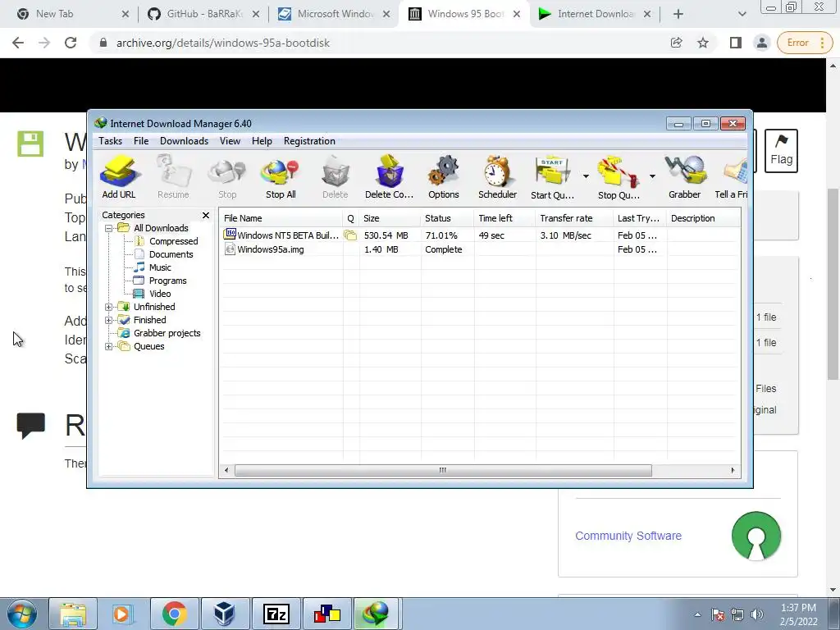Click the horizontal scrollbar left arrow
Image resolution: width=840 pixels, height=630 pixels.
coord(226,470)
